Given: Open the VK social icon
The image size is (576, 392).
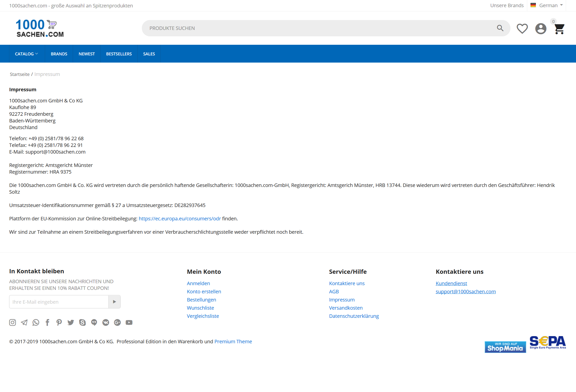Looking at the screenshot, I should tap(106, 322).
